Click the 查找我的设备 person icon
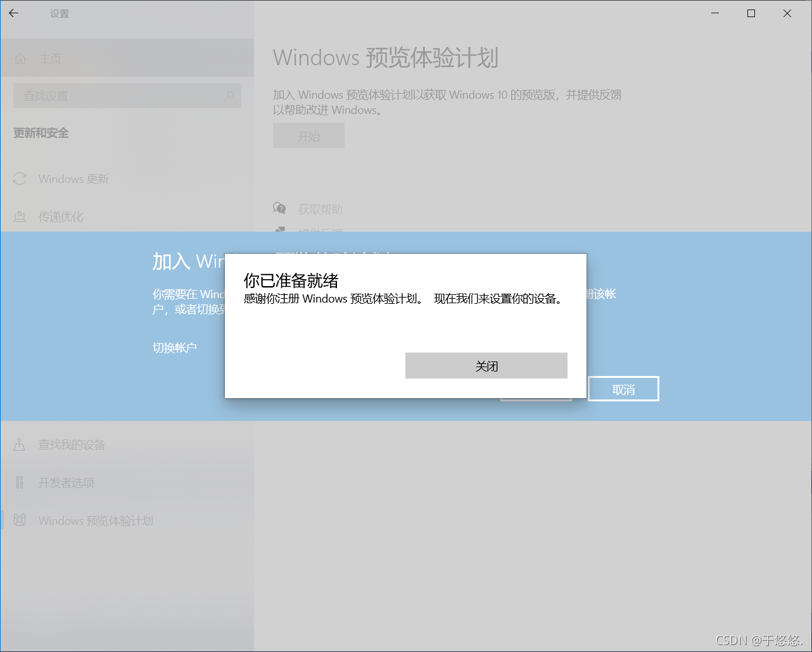812x652 pixels. tap(20, 445)
